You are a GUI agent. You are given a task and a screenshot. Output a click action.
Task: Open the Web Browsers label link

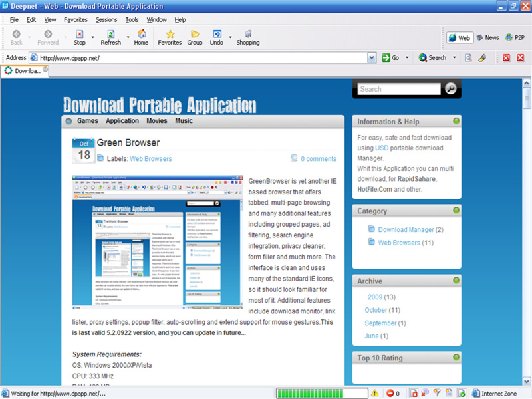(x=151, y=158)
